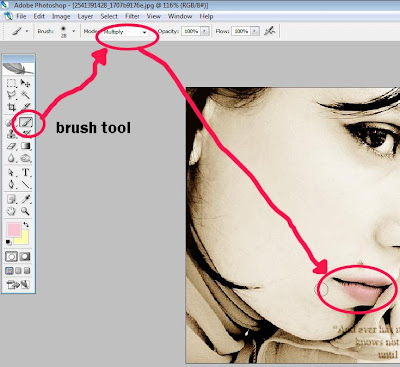Click the feather logo atop toolbox
Image resolution: width=400 pixels, height=367 pixels.
tap(18, 68)
